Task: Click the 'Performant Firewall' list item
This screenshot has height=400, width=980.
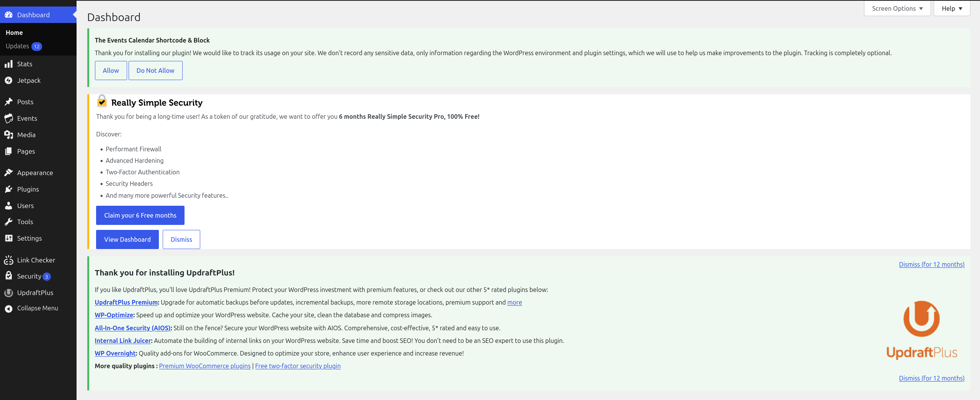Action: 134,149
